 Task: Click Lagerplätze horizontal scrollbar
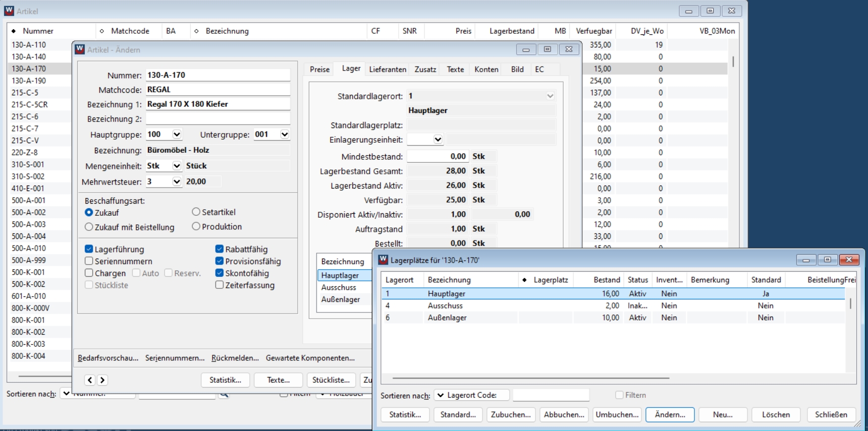531,378
